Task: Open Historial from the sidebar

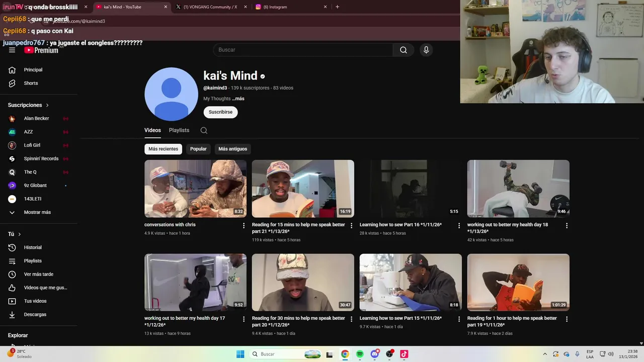Action: point(33,247)
